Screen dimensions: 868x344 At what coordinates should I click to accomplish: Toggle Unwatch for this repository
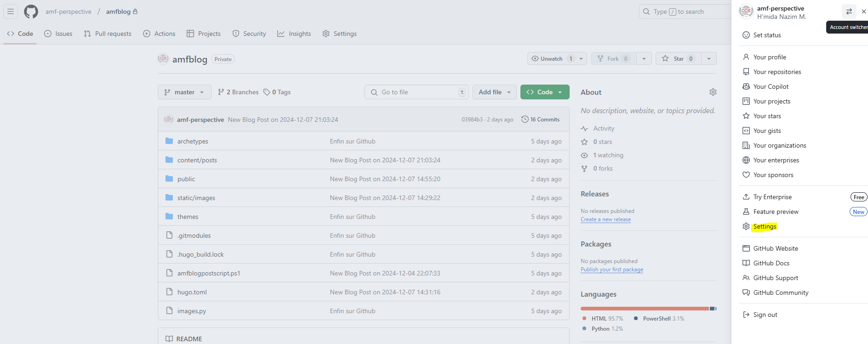click(551, 59)
